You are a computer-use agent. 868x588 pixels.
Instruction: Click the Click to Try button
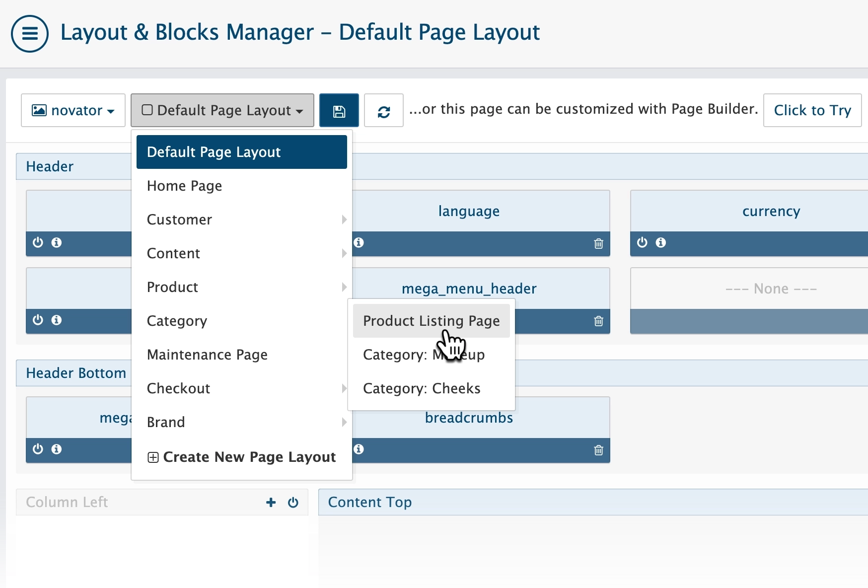(x=812, y=110)
